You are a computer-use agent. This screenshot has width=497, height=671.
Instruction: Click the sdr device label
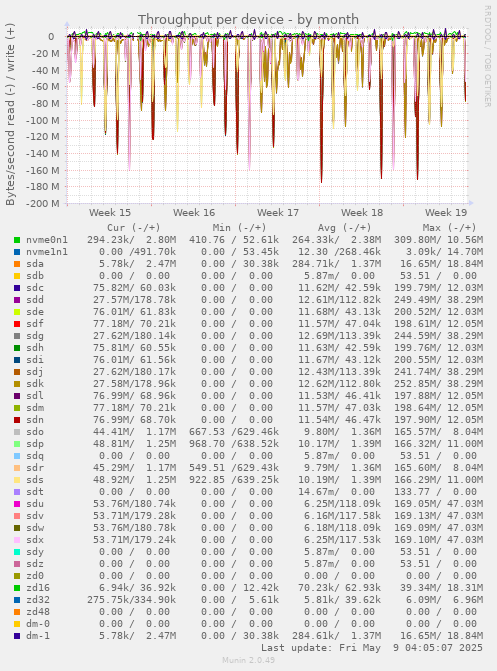pyautogui.click(x=35, y=468)
